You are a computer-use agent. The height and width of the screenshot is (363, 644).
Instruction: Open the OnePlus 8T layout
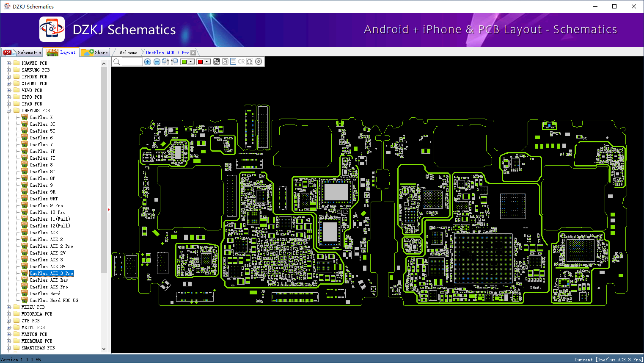click(x=42, y=172)
